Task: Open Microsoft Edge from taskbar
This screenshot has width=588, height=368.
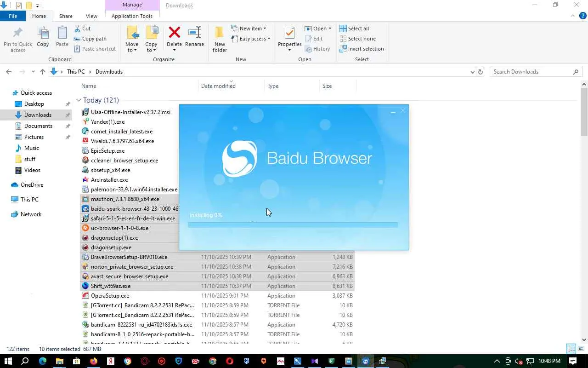Action: click(42, 361)
